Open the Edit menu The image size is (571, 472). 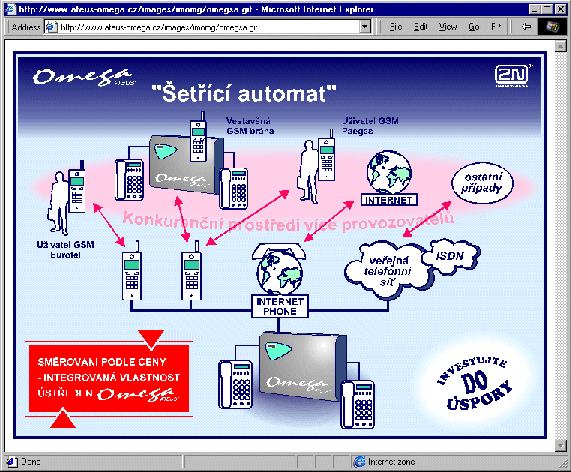coord(421,27)
